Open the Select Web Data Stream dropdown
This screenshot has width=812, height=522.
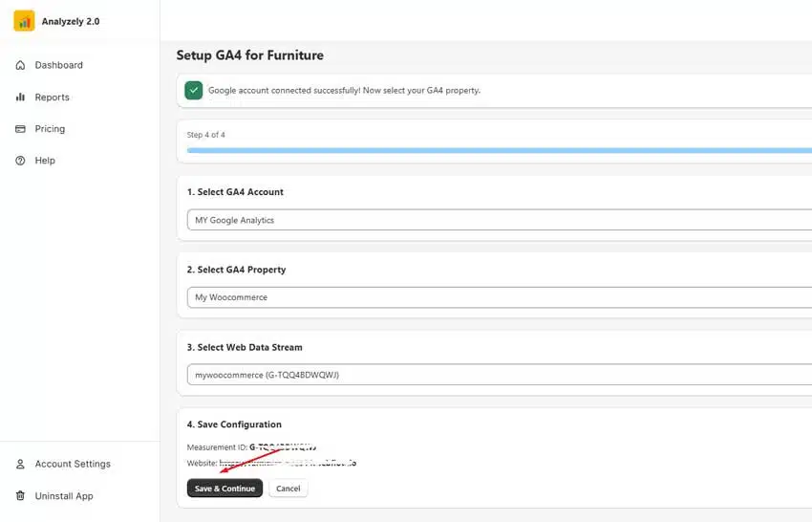click(500, 375)
